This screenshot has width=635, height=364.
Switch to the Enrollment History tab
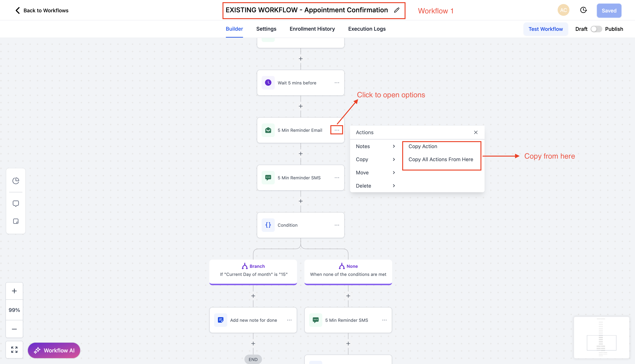pyautogui.click(x=312, y=29)
